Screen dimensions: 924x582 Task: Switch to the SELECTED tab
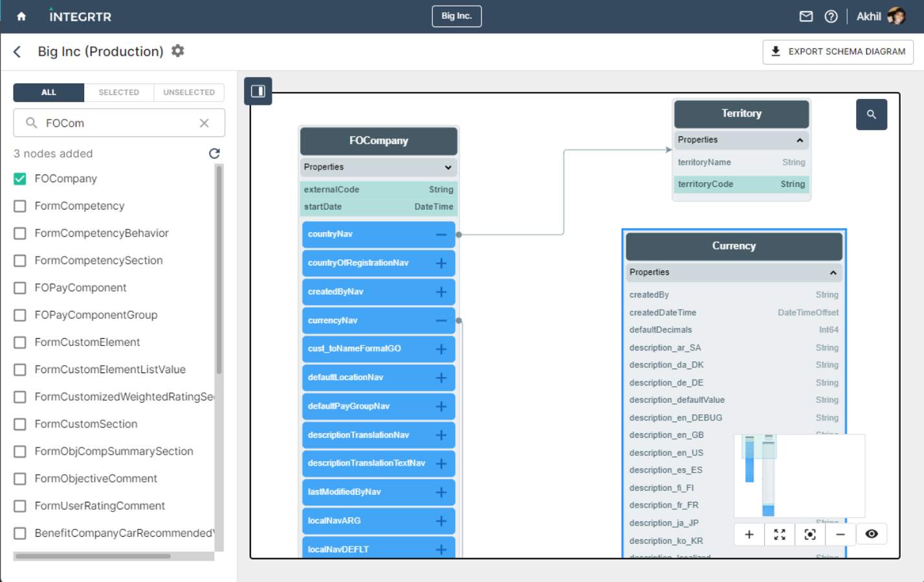click(x=118, y=92)
